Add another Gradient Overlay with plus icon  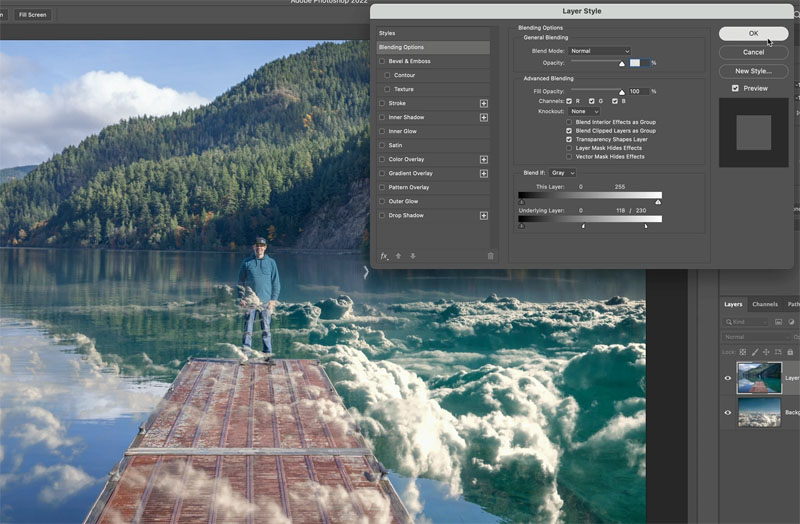[x=484, y=173]
